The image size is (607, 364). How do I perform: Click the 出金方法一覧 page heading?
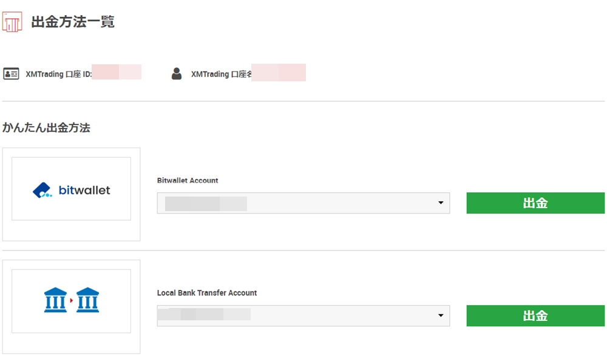click(x=73, y=22)
